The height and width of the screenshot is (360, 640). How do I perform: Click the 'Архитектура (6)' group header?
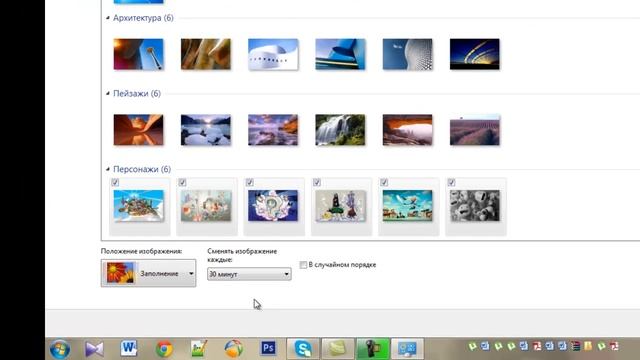coord(143,18)
